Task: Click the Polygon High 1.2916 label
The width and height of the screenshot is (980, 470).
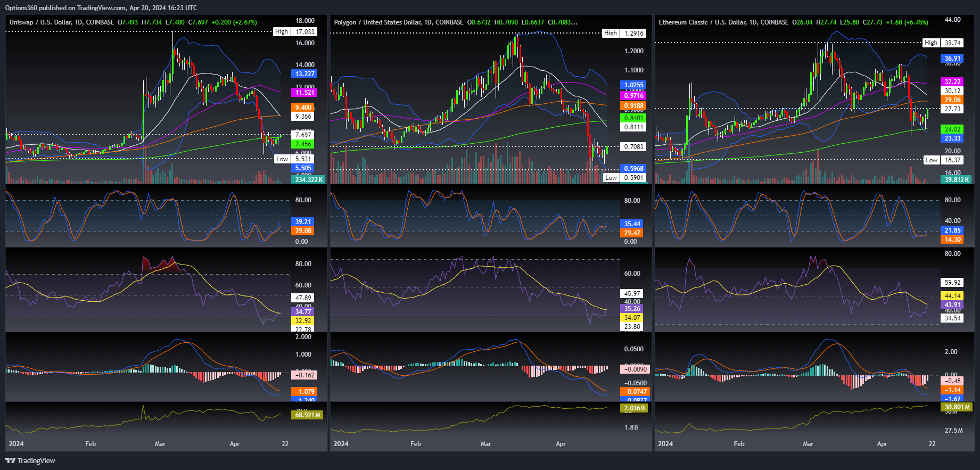Action: [624, 33]
